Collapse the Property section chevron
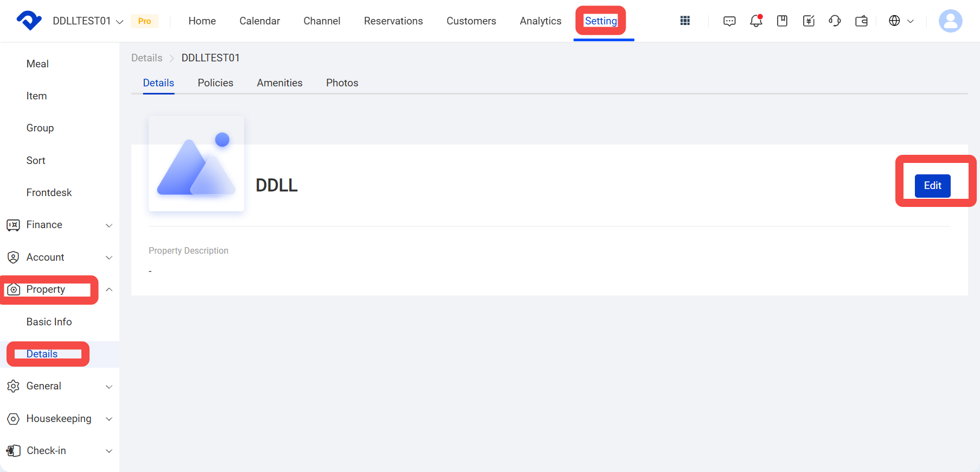Screen dimensions: 980x472 (x=109, y=290)
